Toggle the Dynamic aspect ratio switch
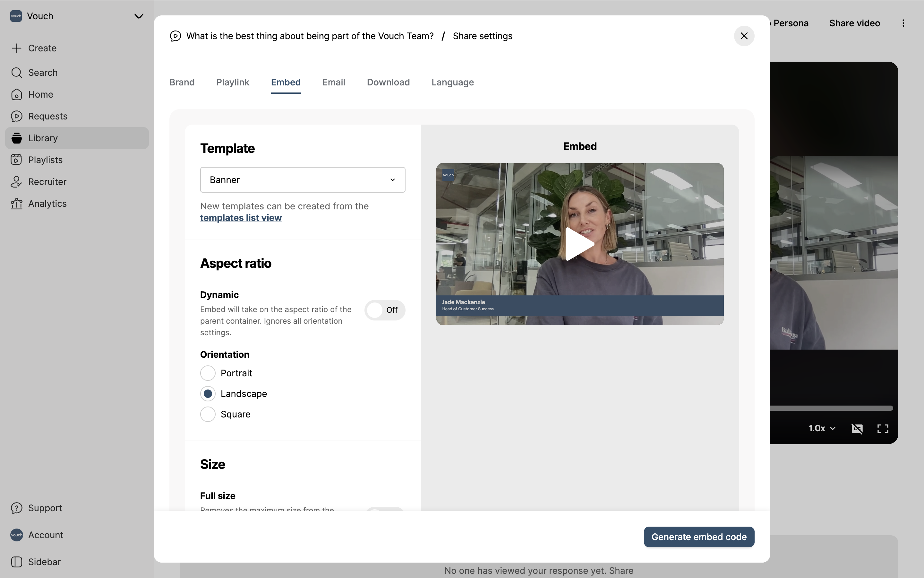This screenshot has width=924, height=578. click(384, 310)
